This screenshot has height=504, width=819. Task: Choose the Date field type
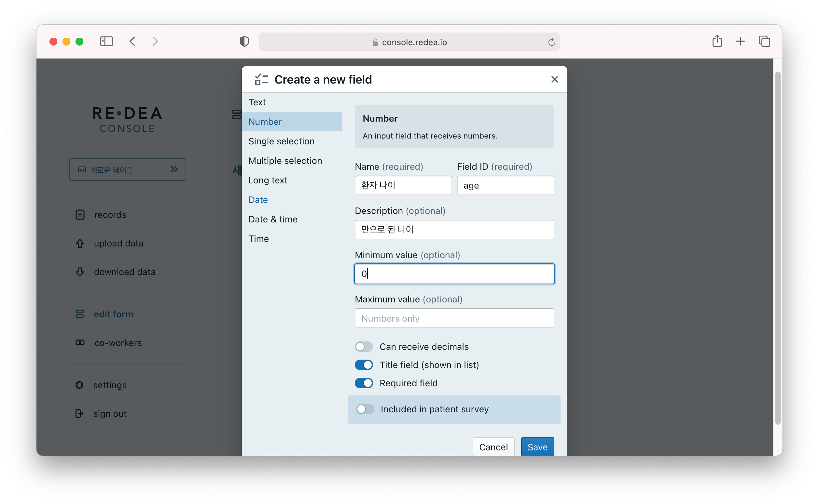click(258, 200)
